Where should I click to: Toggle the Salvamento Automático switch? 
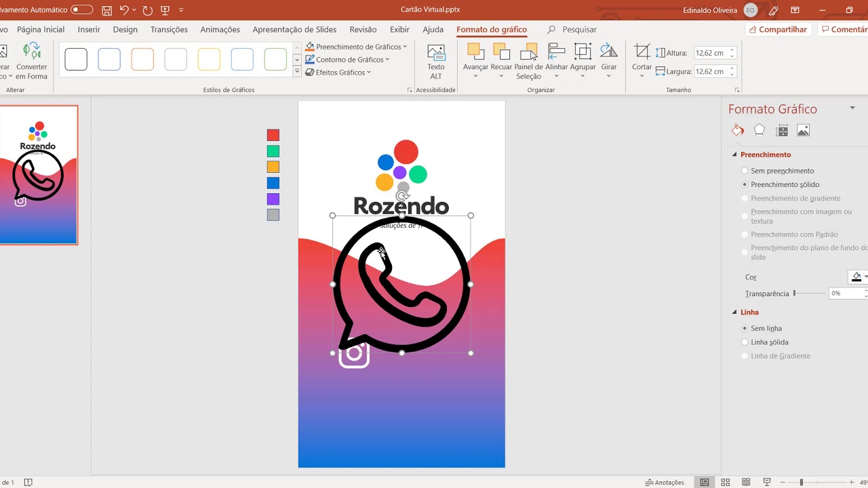[x=81, y=10]
